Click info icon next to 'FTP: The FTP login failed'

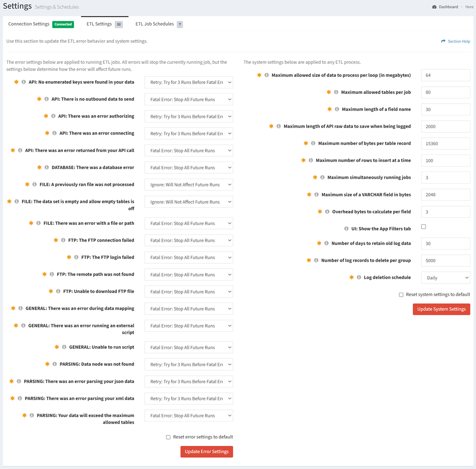(x=76, y=257)
